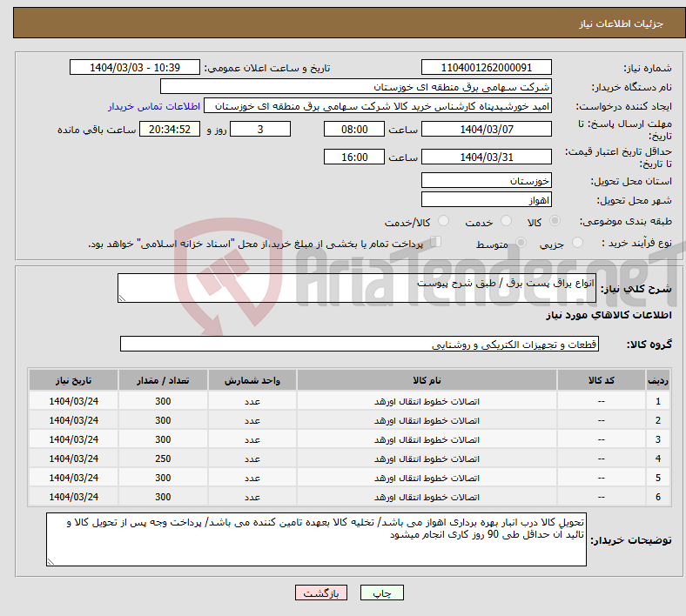
Task: Click the need date in row 2
Action: [x=73, y=420]
